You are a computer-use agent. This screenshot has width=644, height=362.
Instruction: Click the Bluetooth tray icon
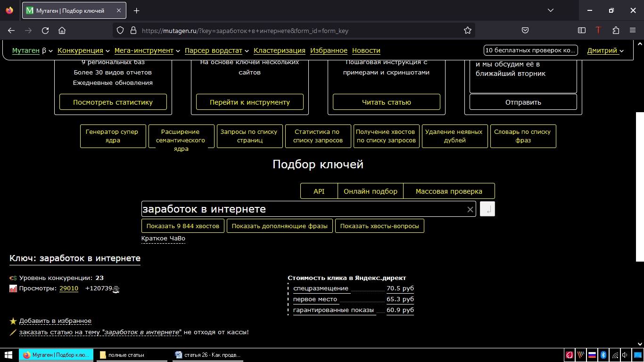click(x=603, y=355)
